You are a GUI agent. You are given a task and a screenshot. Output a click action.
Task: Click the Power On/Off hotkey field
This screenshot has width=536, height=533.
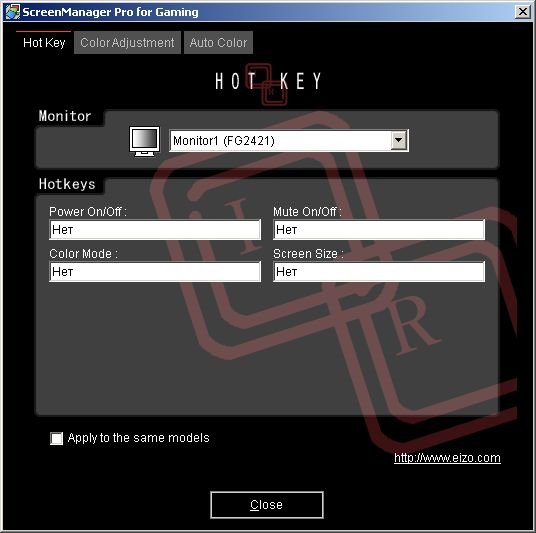pos(155,229)
